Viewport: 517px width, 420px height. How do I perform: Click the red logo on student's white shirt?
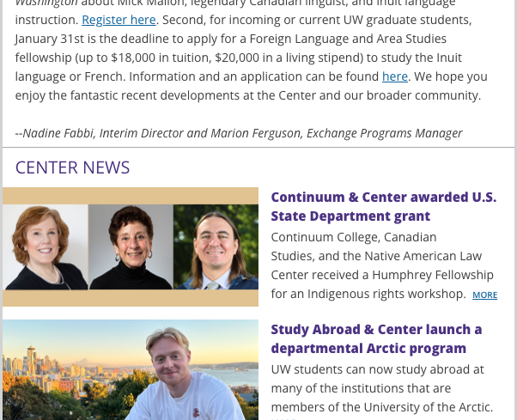coord(196,413)
